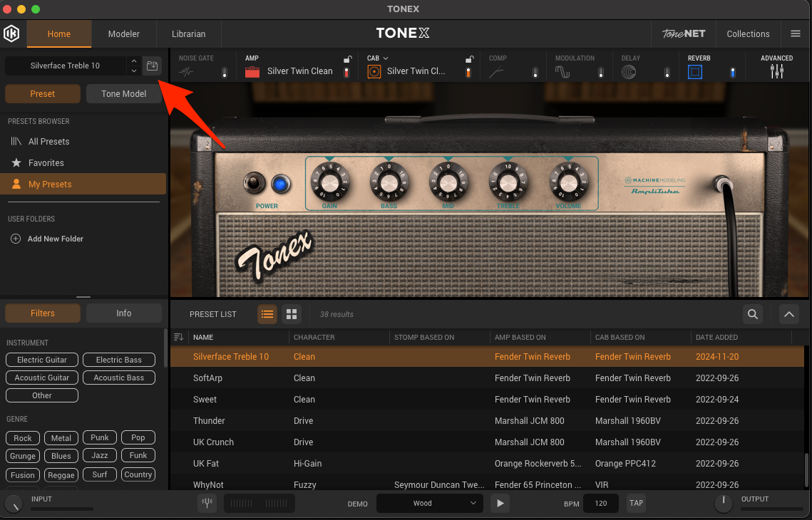Select the UK Crunch preset row
The image size is (812, 520).
pyautogui.click(x=214, y=442)
